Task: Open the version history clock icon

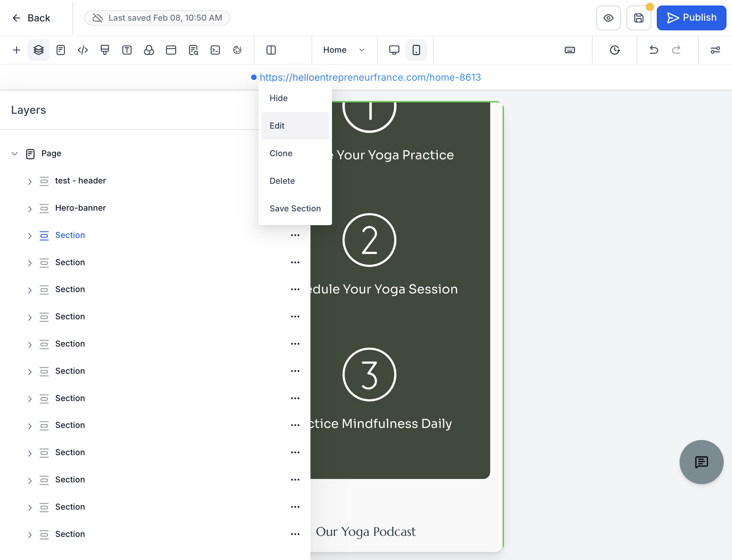Action: (615, 50)
